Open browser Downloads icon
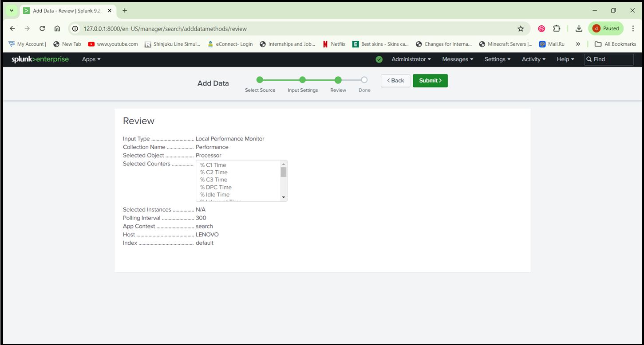 pos(579,28)
